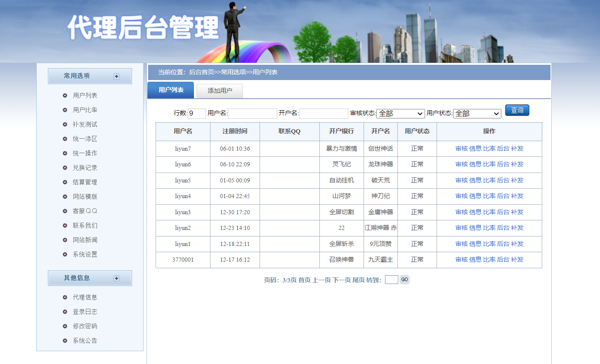Open 补发测试 in sidebar menu
The height and width of the screenshot is (364, 600).
(85, 124)
